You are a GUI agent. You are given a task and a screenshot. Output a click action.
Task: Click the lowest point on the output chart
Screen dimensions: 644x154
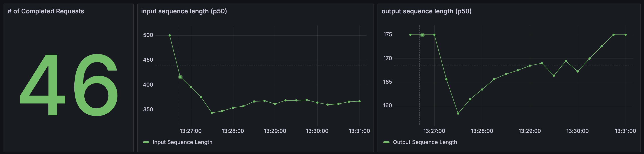458,113
